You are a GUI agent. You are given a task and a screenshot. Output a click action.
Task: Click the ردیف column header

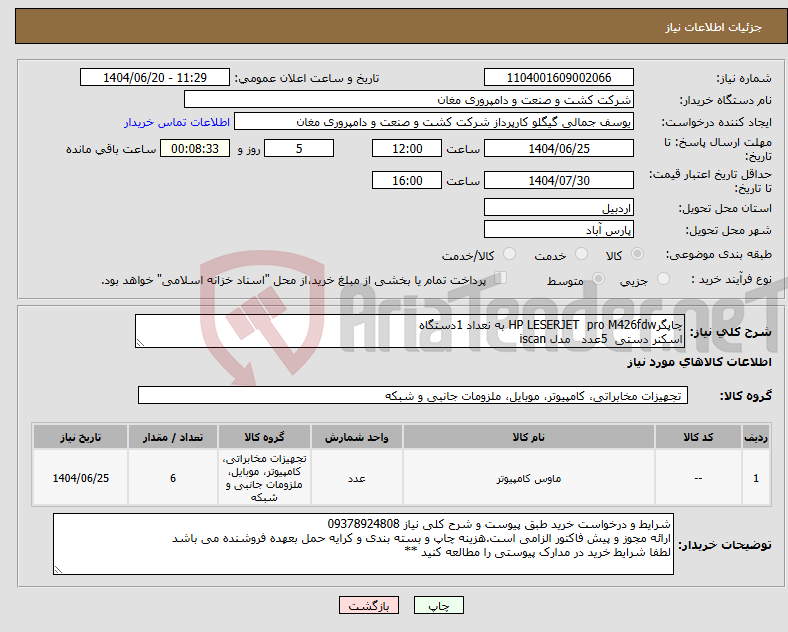pyautogui.click(x=755, y=437)
